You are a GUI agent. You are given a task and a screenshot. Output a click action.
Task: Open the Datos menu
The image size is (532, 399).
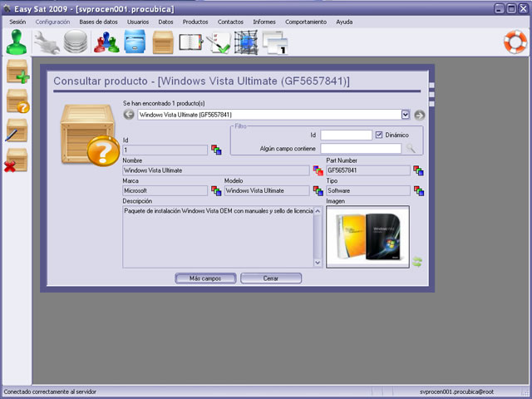pyautogui.click(x=165, y=22)
